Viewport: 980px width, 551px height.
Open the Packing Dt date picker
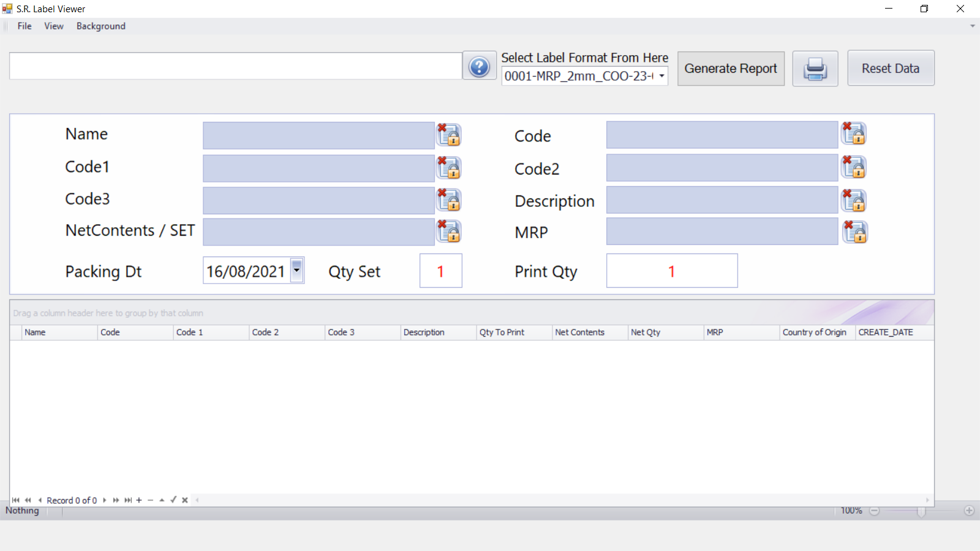[x=296, y=270]
